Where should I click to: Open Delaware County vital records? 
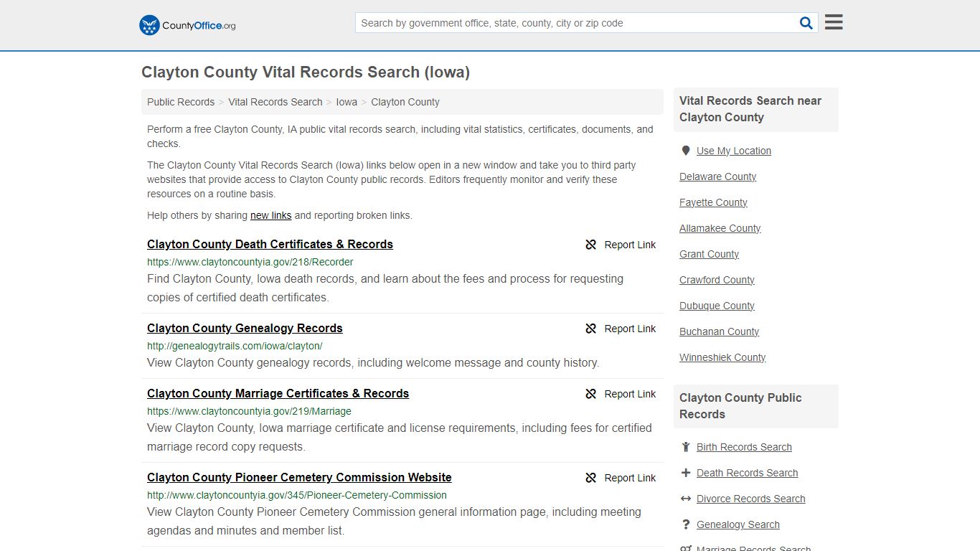(x=717, y=176)
